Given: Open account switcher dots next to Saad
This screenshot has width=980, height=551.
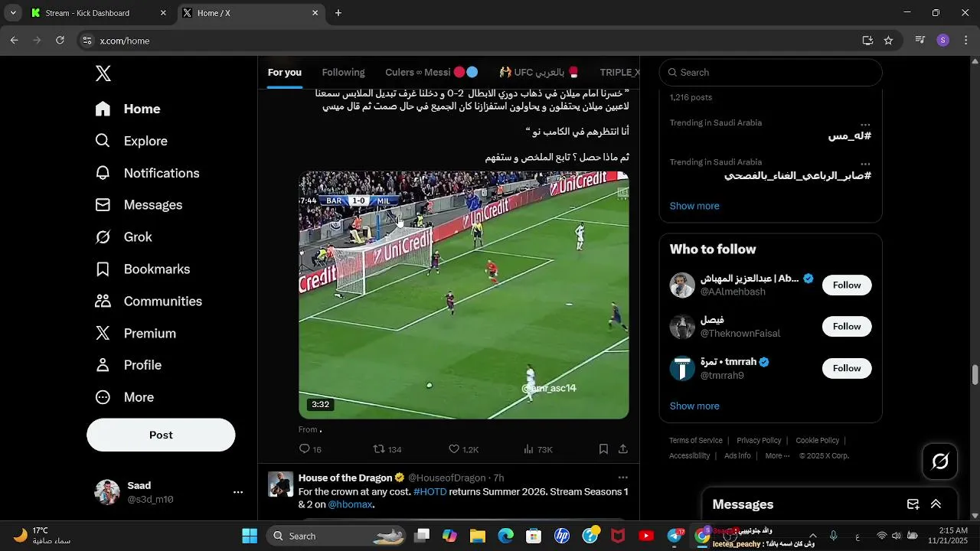Looking at the screenshot, I should (238, 492).
